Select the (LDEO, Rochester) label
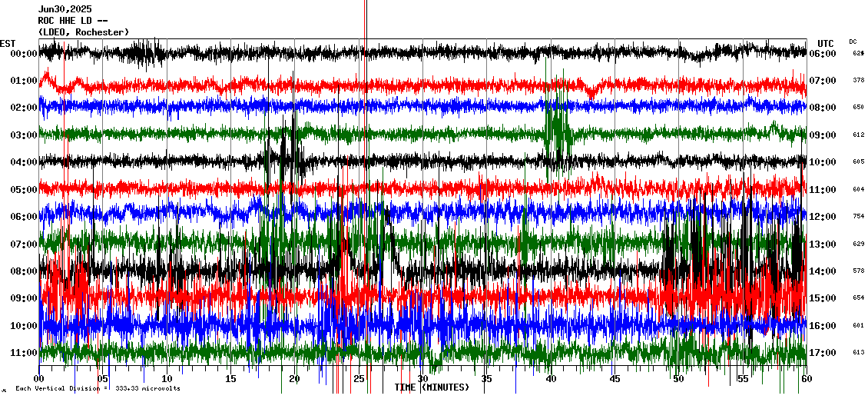The width and height of the screenshot is (868, 399). (83, 32)
